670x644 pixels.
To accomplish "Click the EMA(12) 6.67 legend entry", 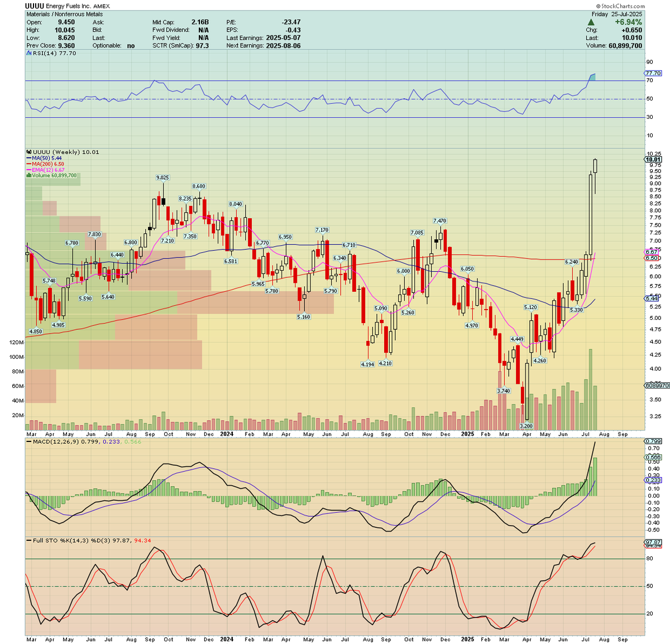I will pyautogui.click(x=46, y=170).
